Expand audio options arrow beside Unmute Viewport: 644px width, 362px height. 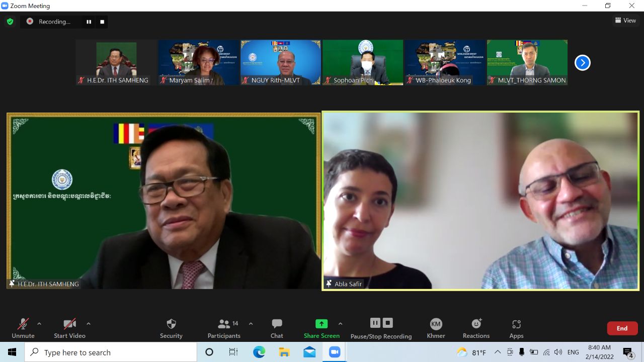tap(39, 324)
